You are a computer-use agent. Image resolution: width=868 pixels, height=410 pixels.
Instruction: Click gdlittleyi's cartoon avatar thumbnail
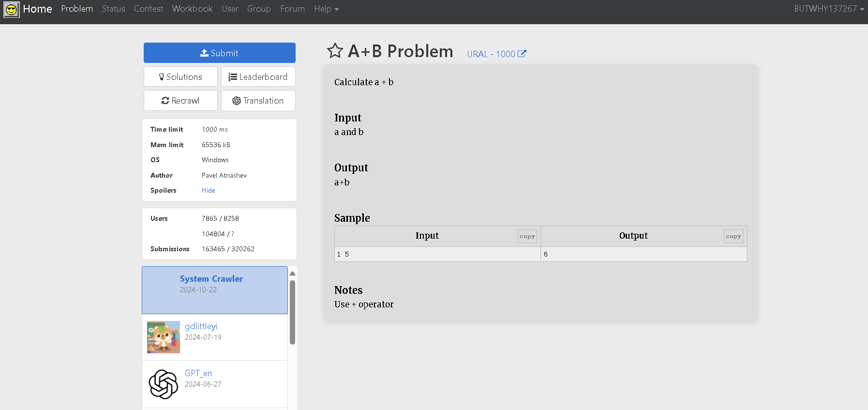pos(164,337)
